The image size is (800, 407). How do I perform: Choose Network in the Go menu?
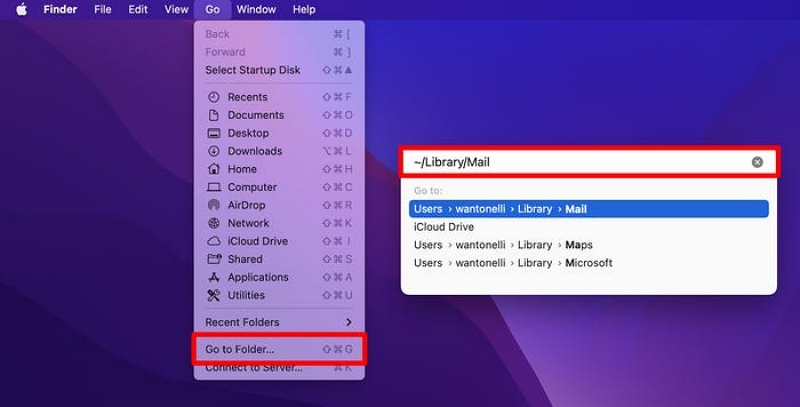(x=279, y=223)
